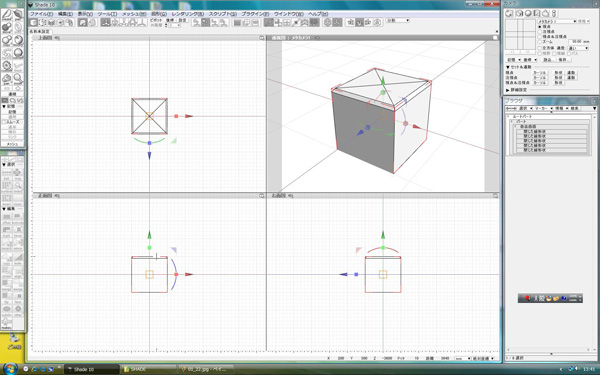
Task: Collapse the ルートパート tree node
Action: tap(508, 116)
